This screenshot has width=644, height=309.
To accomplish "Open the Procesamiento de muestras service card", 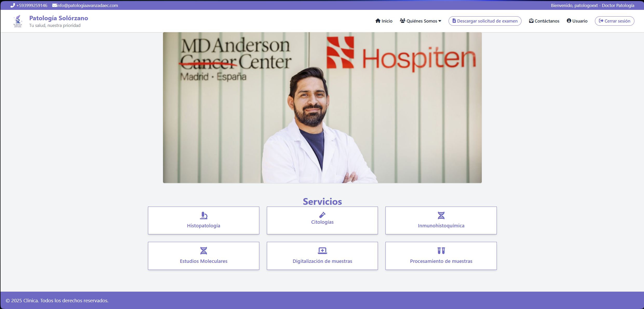I will tap(441, 256).
